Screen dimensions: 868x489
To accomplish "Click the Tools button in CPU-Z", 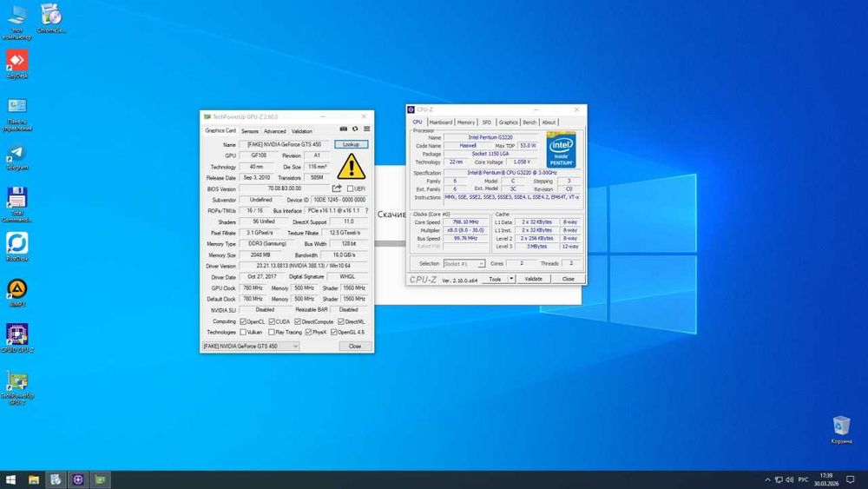I will click(x=495, y=279).
